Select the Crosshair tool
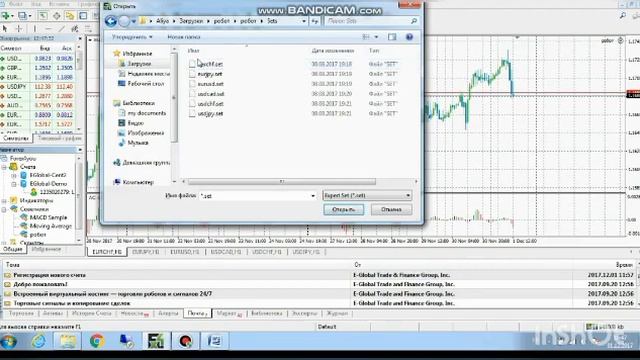This screenshot has width=640, height=360. (x=19, y=29)
